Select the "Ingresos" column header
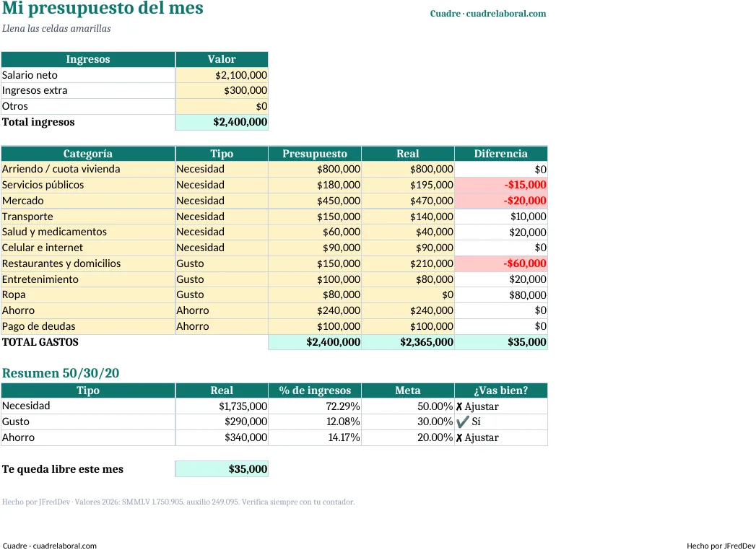The image size is (756, 550). point(88,59)
